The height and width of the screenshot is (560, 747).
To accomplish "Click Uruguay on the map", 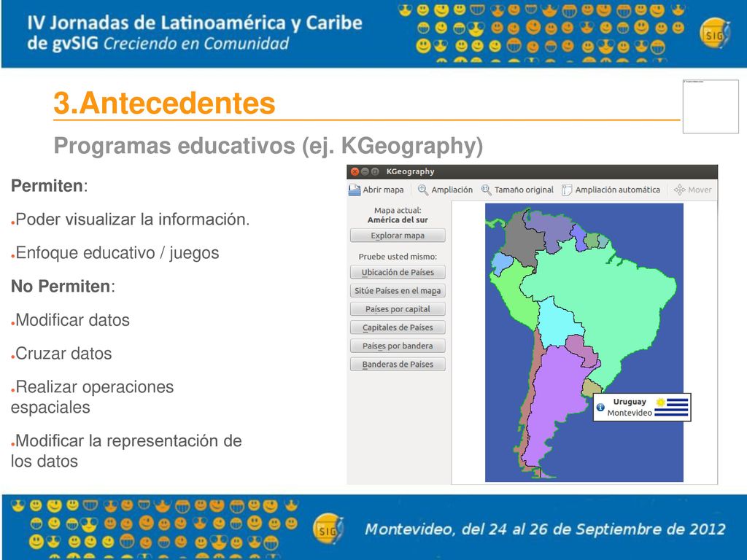I will click(592, 386).
